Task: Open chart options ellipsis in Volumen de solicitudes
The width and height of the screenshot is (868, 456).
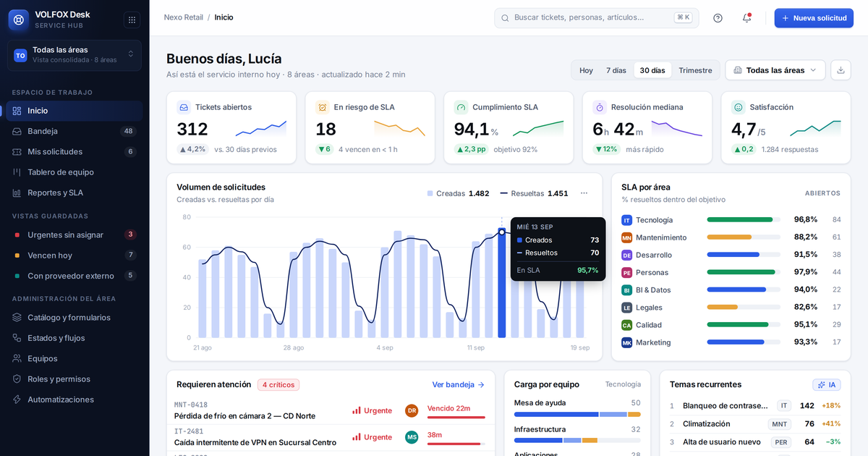Action: (x=584, y=193)
